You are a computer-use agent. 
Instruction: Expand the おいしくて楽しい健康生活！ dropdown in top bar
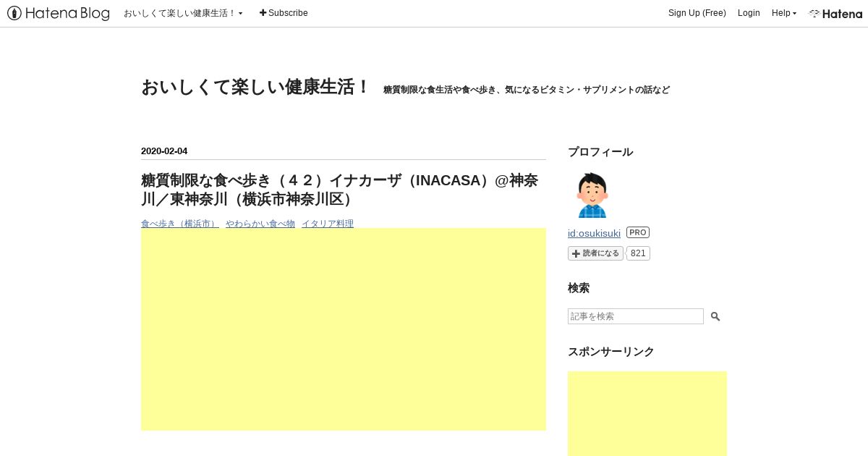183,13
